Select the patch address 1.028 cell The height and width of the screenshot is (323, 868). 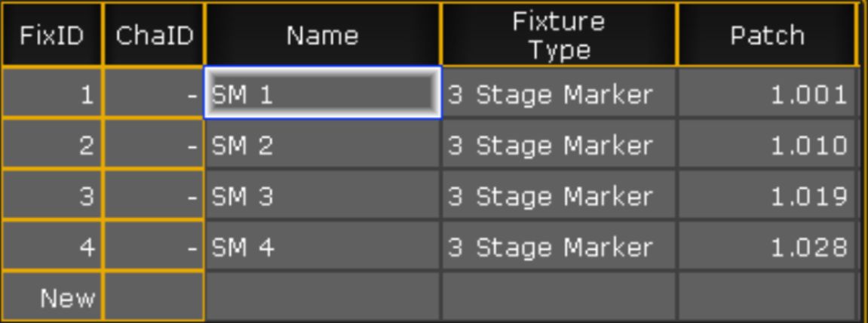click(767, 247)
